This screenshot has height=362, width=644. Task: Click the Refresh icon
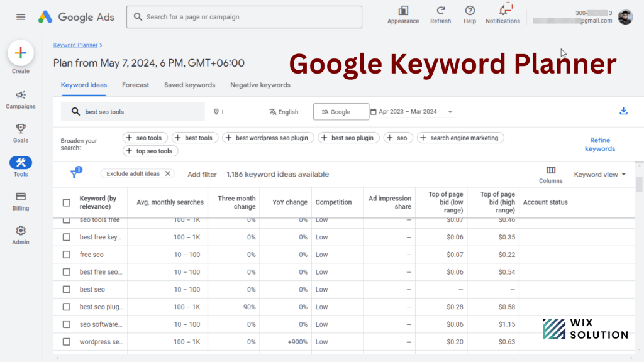(x=440, y=11)
